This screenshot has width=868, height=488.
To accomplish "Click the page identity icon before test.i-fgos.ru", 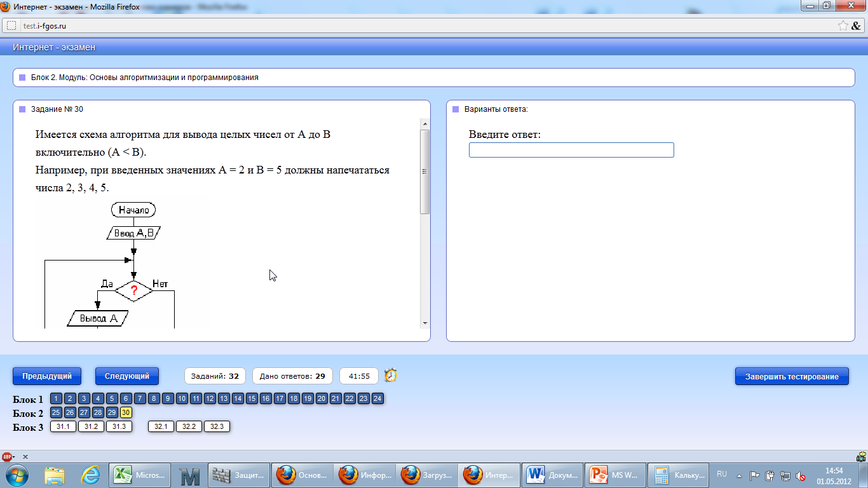I will pos(11,26).
